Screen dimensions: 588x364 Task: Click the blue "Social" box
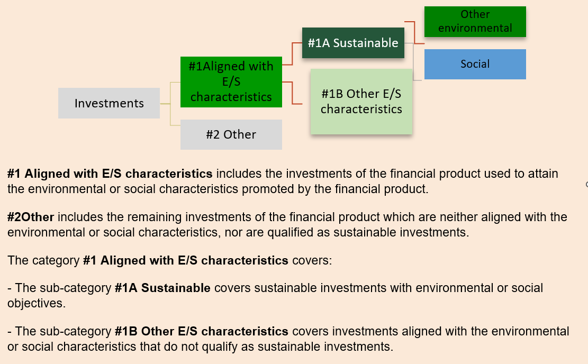pyautogui.click(x=475, y=64)
